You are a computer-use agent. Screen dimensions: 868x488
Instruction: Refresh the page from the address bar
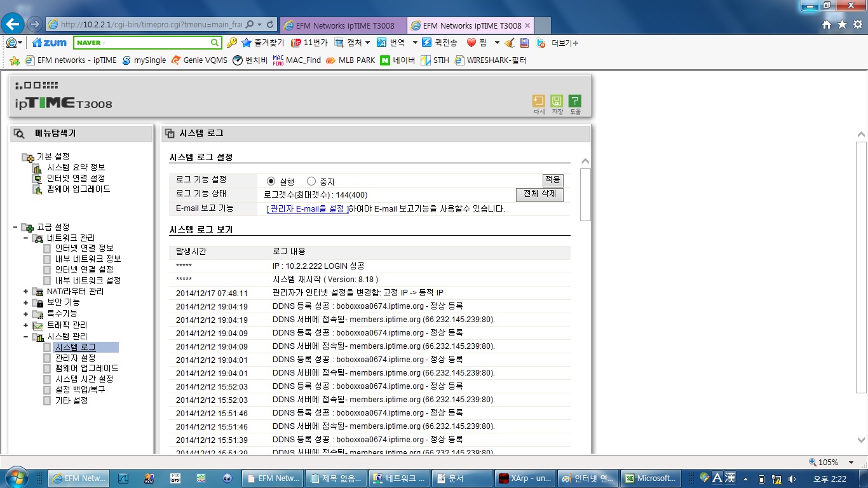(x=271, y=25)
